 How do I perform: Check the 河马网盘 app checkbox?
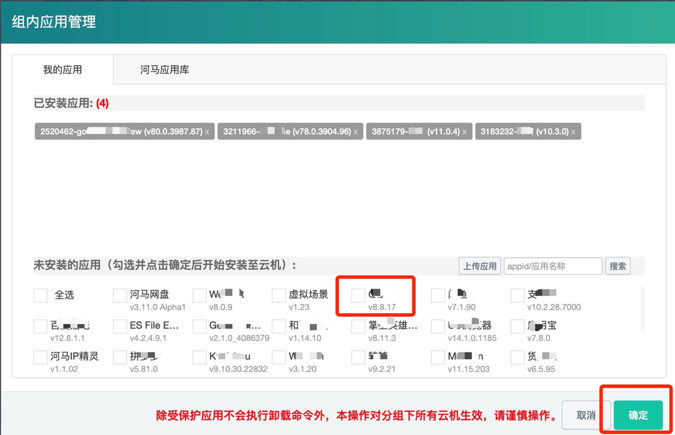pyautogui.click(x=120, y=296)
